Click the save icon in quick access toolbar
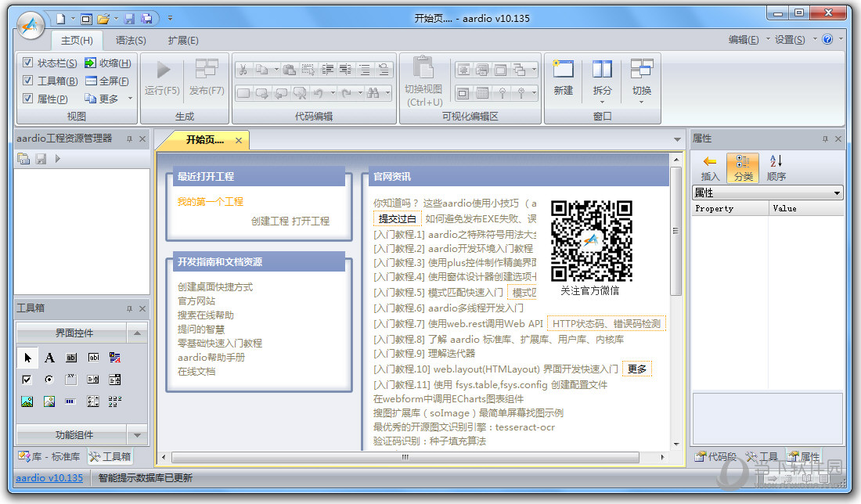Image resolution: width=861 pixels, height=504 pixels. [130, 19]
